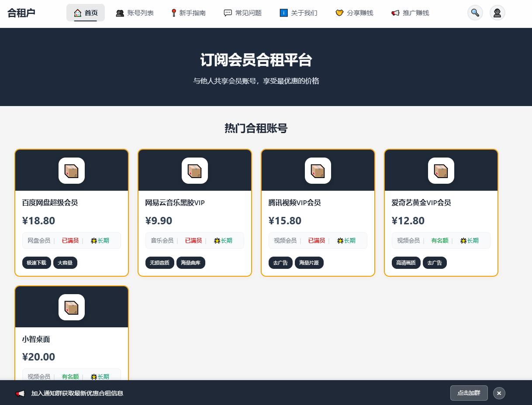Click the 无损音质 tag
Image resolution: width=532 pixels, height=405 pixels.
click(160, 263)
